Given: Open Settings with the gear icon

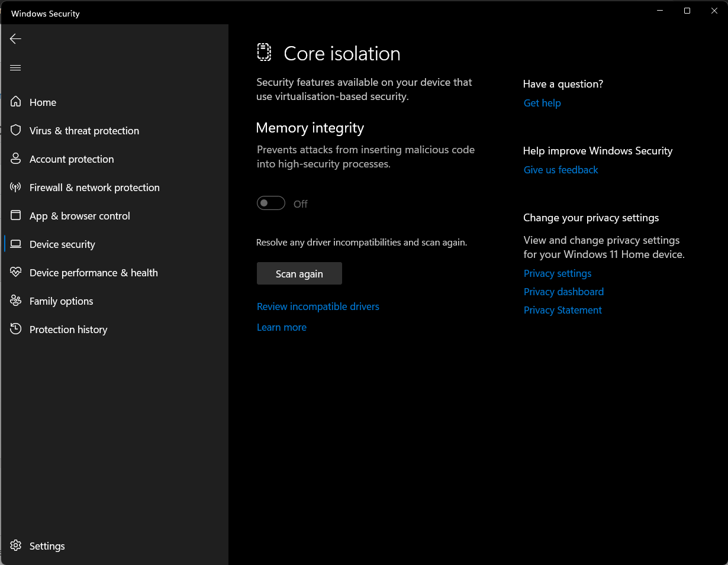Looking at the screenshot, I should click(x=15, y=545).
